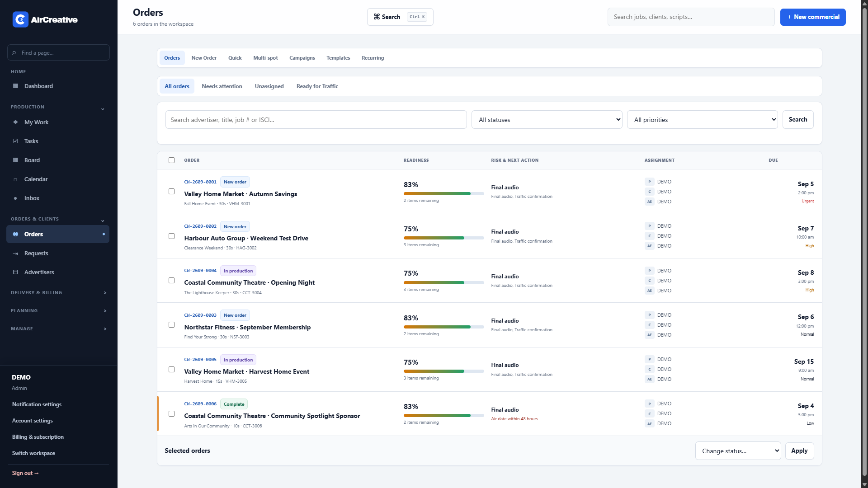Apply the selected status change

[799, 451]
